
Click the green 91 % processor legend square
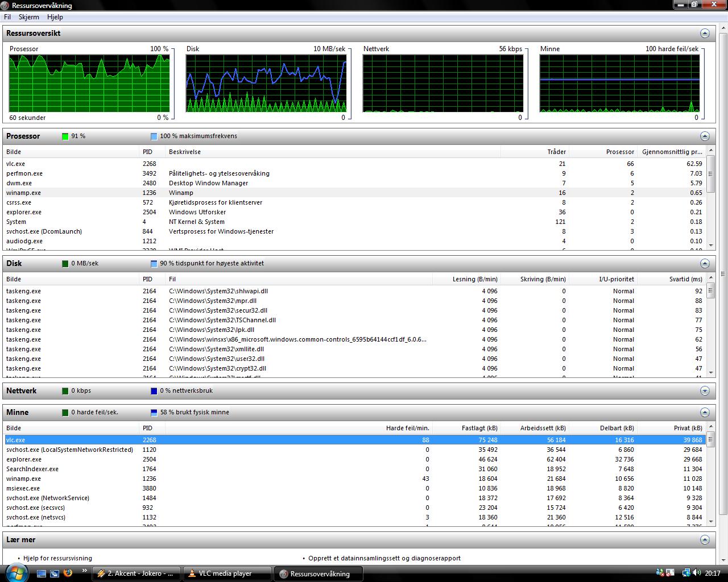click(x=65, y=136)
